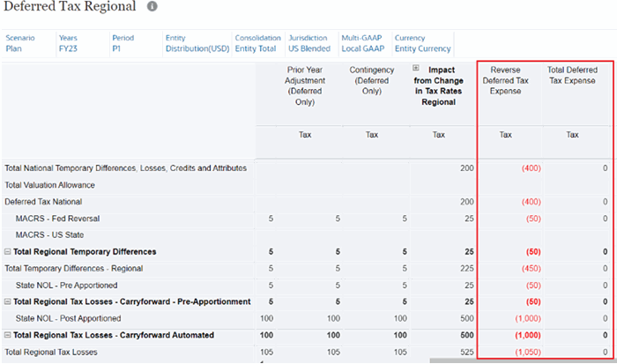Select the Total Deferred Tax Expense column header
This screenshot has width=617, height=364.
572,74
